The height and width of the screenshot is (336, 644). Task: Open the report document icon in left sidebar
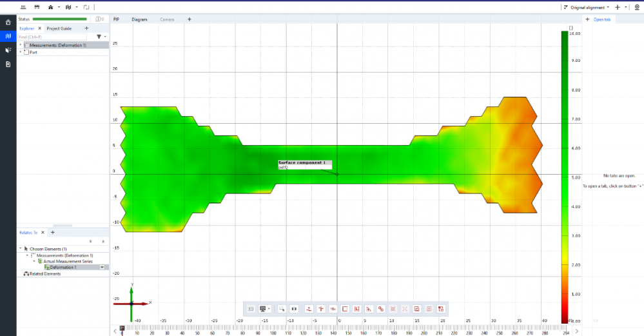[8, 64]
